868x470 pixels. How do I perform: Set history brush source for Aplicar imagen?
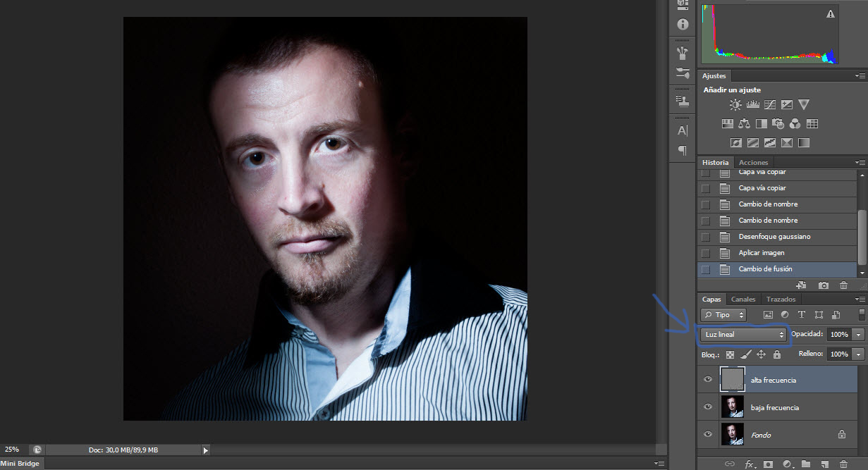click(706, 253)
